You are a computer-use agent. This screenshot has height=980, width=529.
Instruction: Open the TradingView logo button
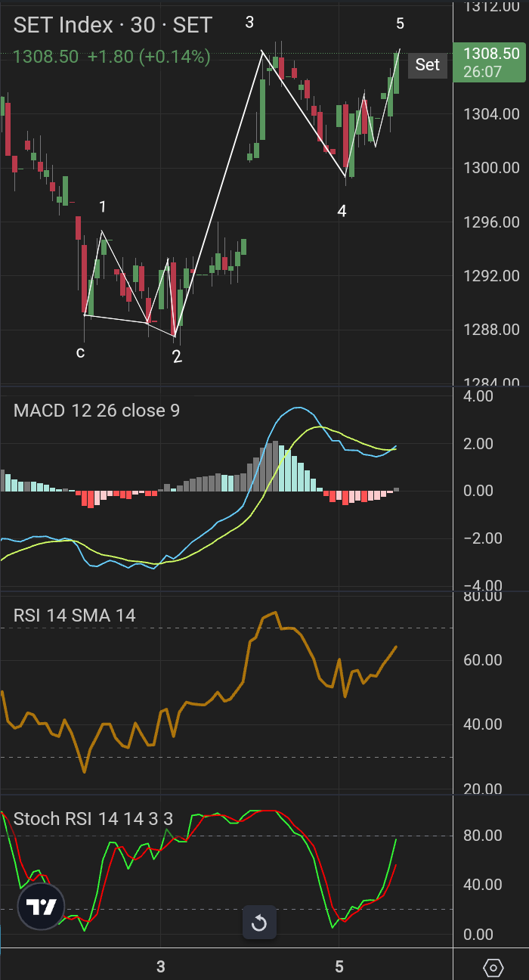pos(42,906)
